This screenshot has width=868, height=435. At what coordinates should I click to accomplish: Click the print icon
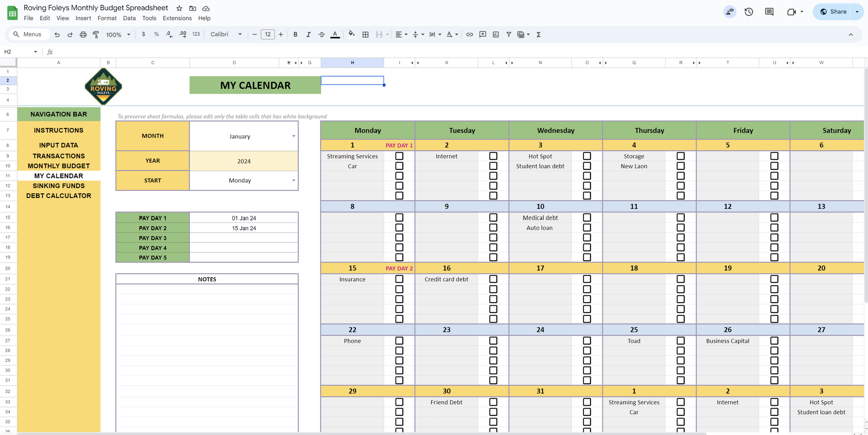[x=83, y=34]
